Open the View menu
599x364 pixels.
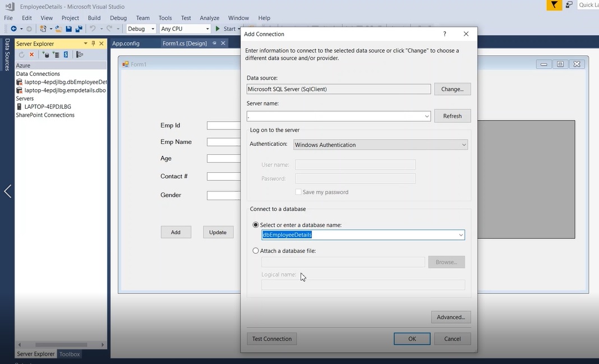tap(47, 18)
